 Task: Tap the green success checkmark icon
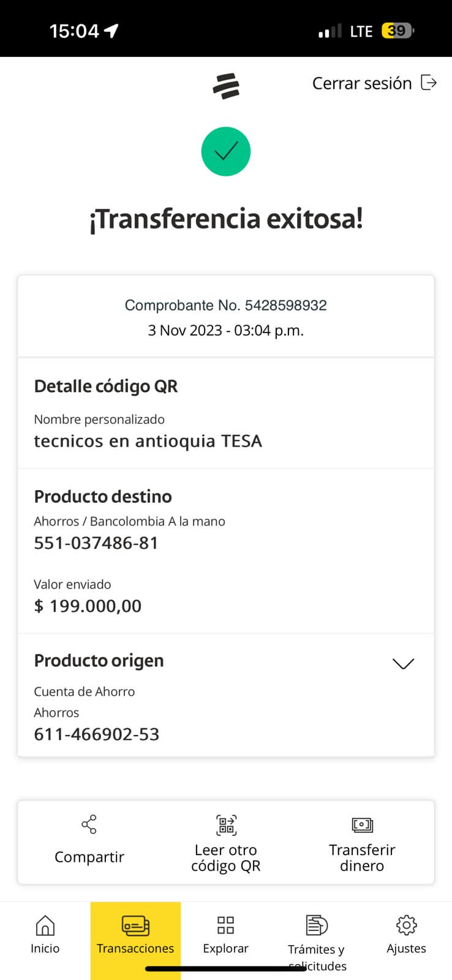(226, 151)
